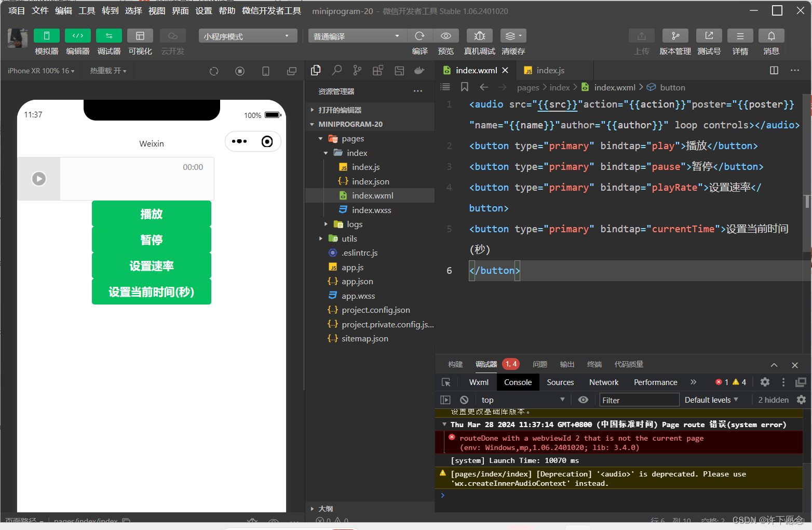The width and height of the screenshot is (812, 530).
Task: Click the simulator stop/record icon
Action: (x=240, y=71)
